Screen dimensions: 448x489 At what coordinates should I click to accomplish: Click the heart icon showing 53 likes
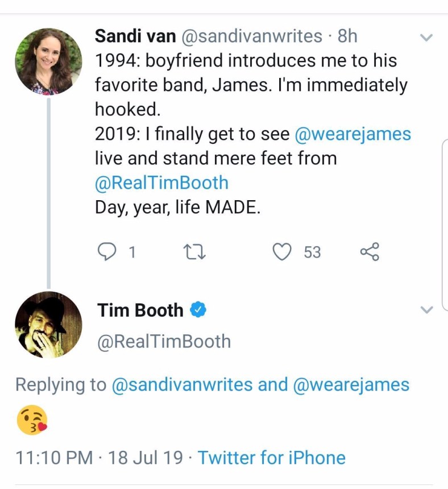tap(282, 251)
